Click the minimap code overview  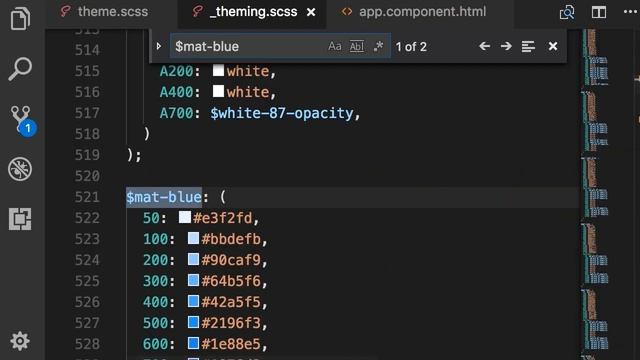596,194
